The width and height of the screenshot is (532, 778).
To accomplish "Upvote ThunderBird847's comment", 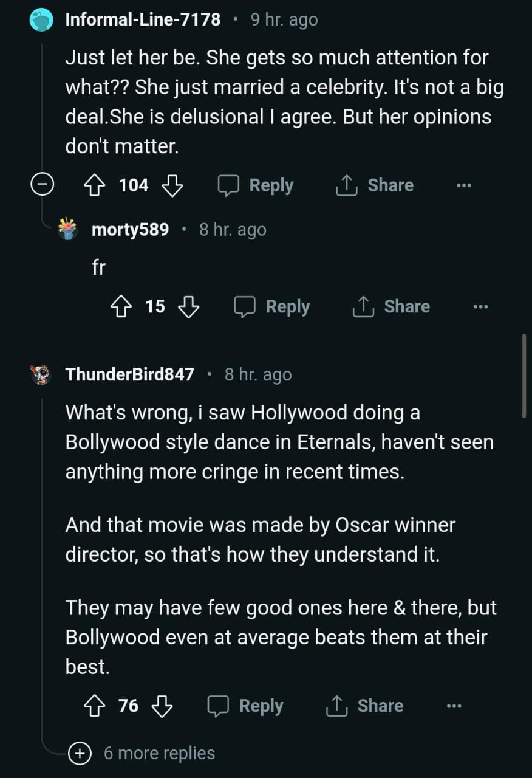I will coord(94,706).
